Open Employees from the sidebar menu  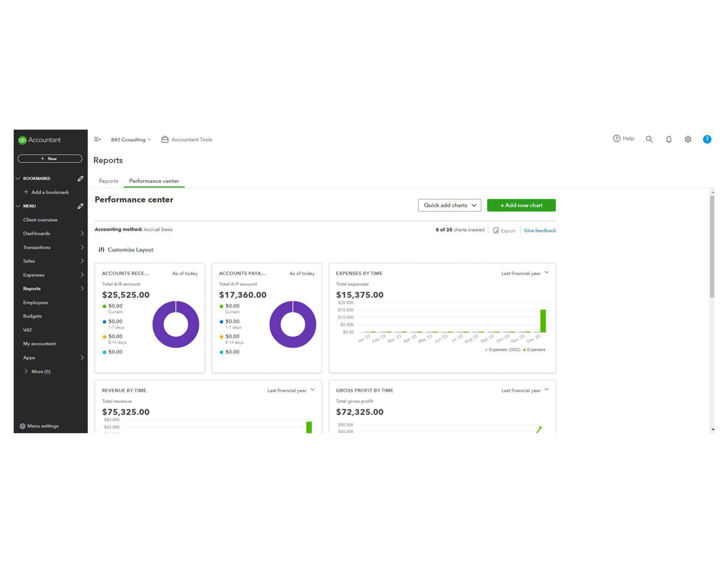point(35,302)
